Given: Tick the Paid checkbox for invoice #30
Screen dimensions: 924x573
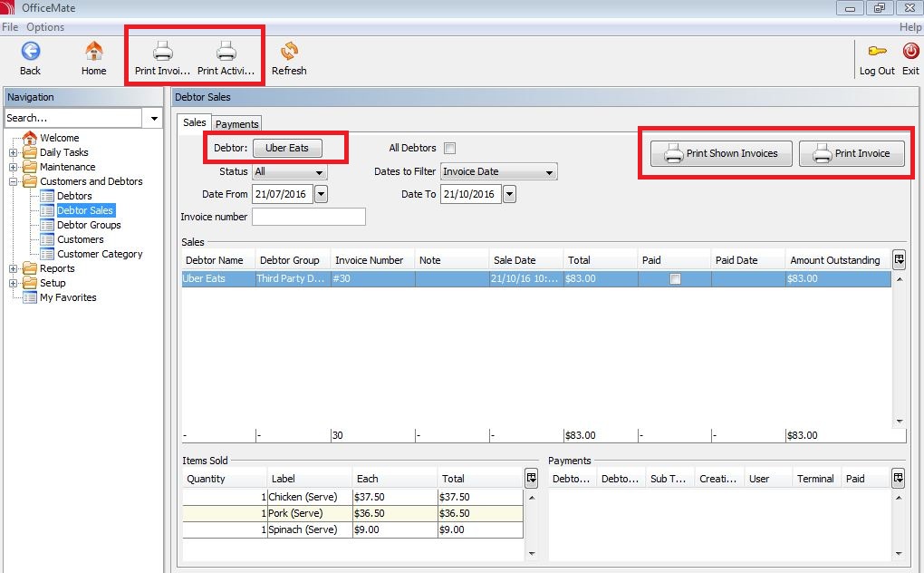Looking at the screenshot, I should click(675, 279).
